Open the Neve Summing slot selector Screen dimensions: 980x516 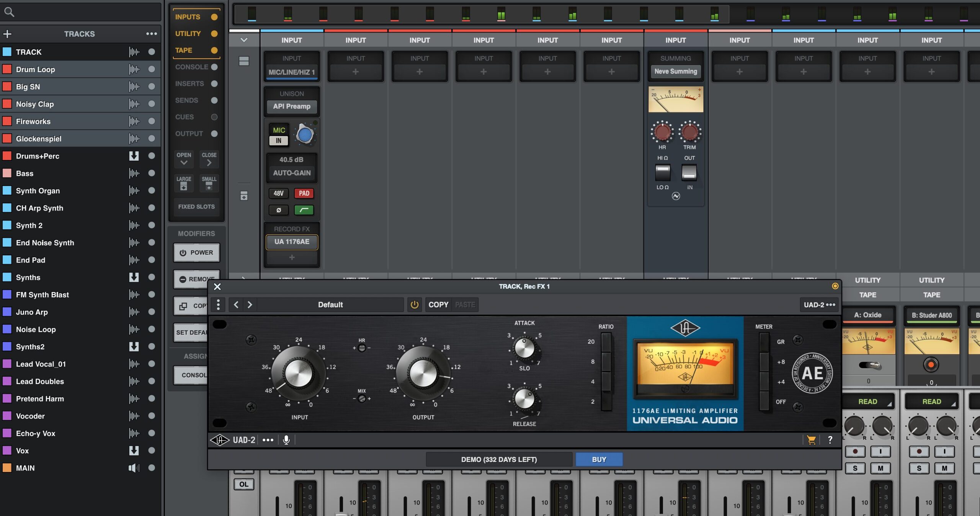click(676, 72)
